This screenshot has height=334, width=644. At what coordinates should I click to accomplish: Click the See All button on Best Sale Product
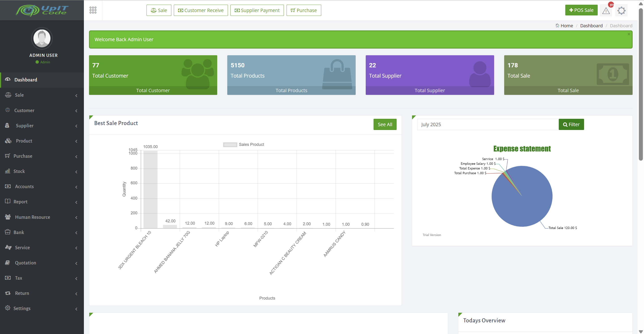point(385,124)
